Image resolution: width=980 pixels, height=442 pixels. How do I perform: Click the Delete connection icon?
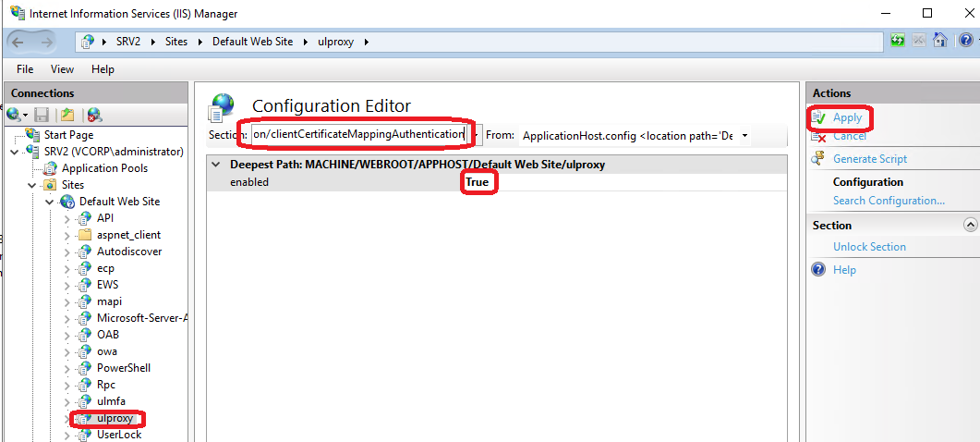tap(94, 115)
